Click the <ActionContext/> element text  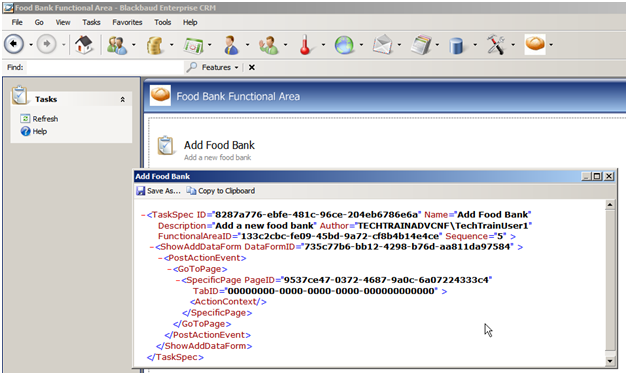point(228,302)
